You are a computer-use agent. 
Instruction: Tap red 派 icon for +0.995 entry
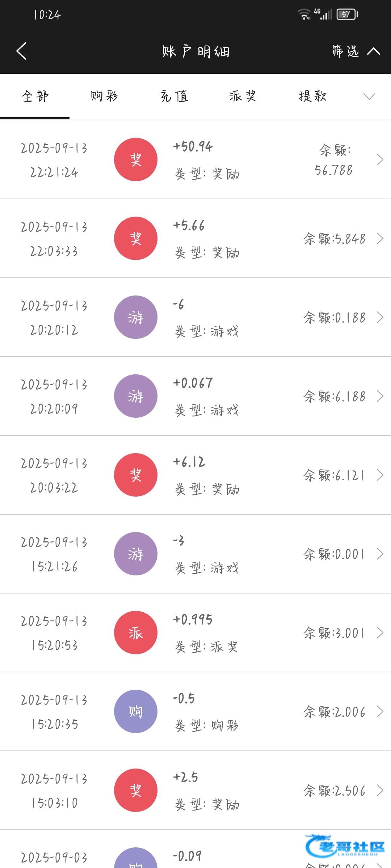point(136,633)
